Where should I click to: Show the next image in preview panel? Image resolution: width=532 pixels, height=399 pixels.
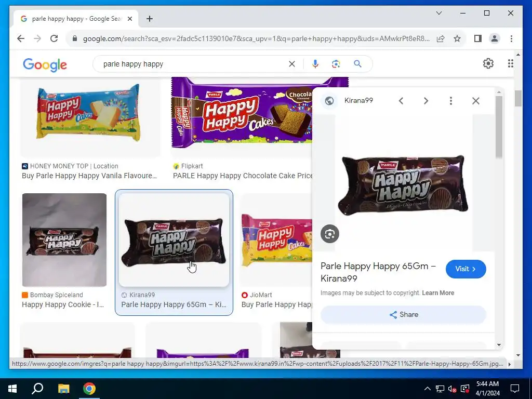point(426,101)
